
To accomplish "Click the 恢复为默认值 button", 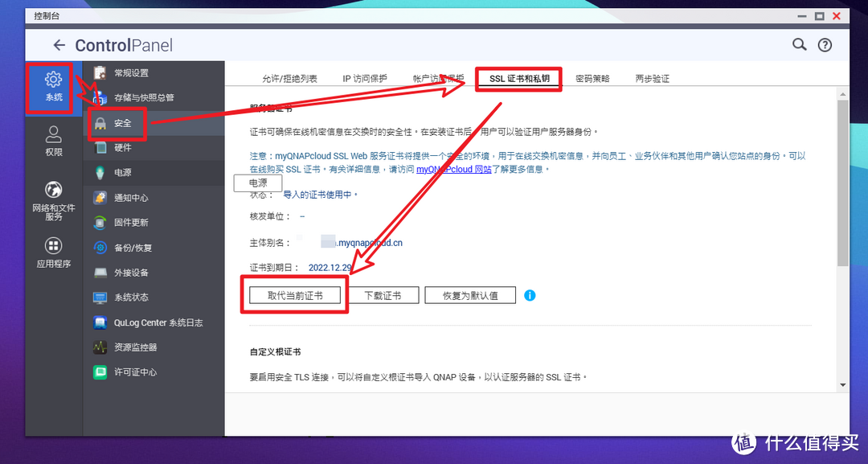I will coord(469,295).
